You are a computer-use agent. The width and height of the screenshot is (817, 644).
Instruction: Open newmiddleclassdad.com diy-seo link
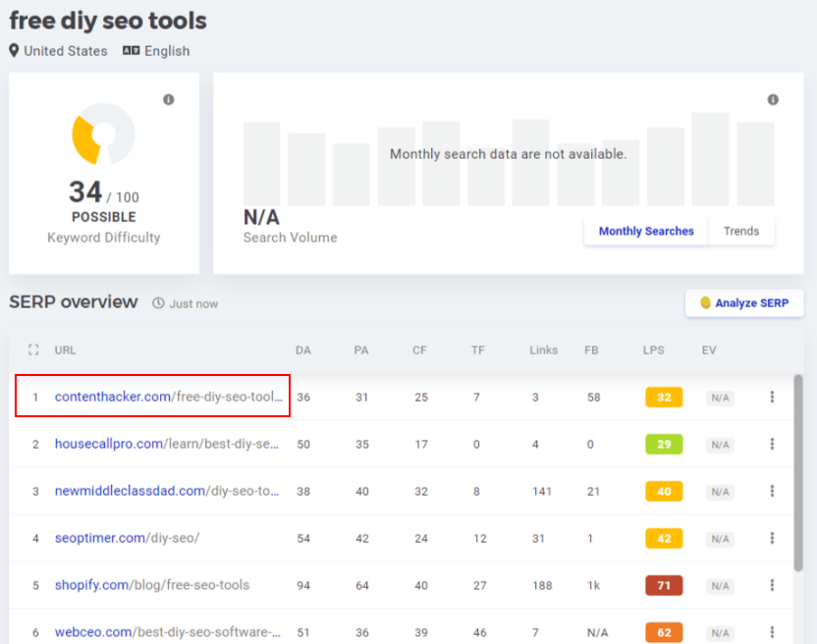pos(167,491)
